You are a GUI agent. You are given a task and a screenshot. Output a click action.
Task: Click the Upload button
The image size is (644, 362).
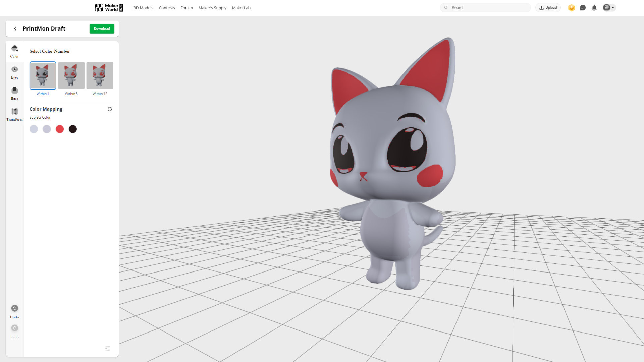548,8
